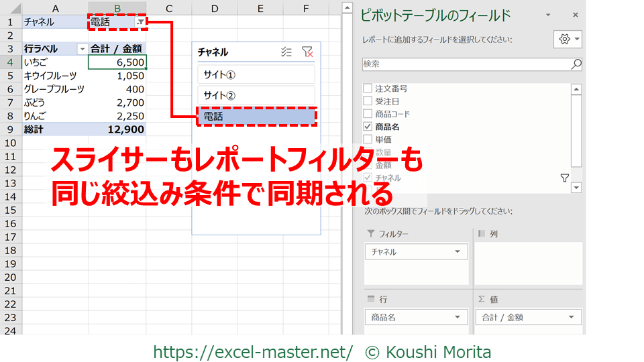Viewport: 644px width, 362px height.
Task: Open チャネル dropdown in the filter area
Action: [458, 252]
